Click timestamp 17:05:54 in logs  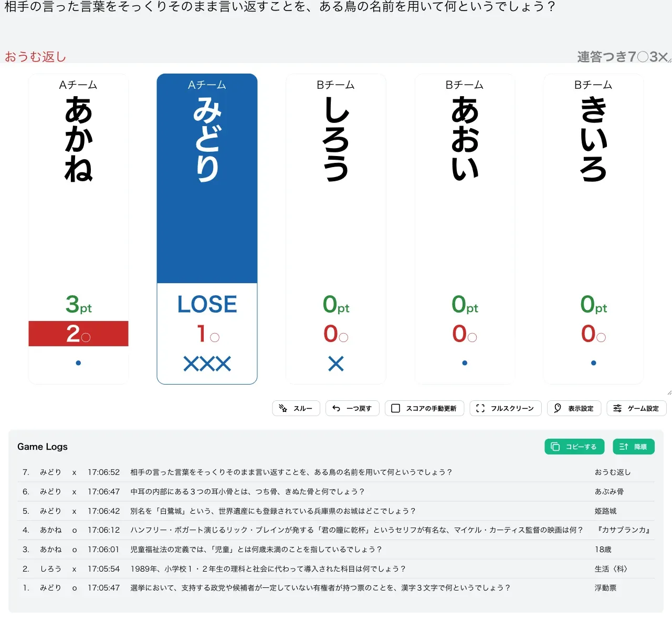pyautogui.click(x=104, y=569)
